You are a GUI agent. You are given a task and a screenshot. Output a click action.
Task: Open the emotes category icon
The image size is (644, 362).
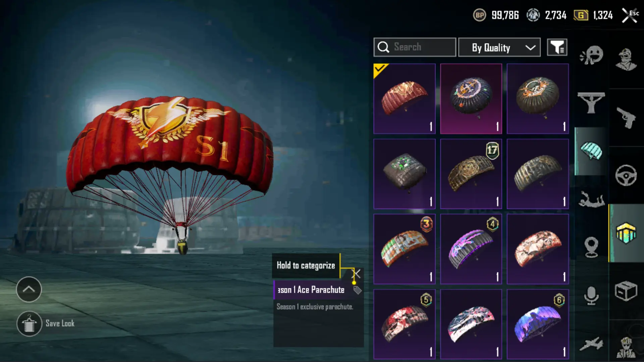coord(591,55)
